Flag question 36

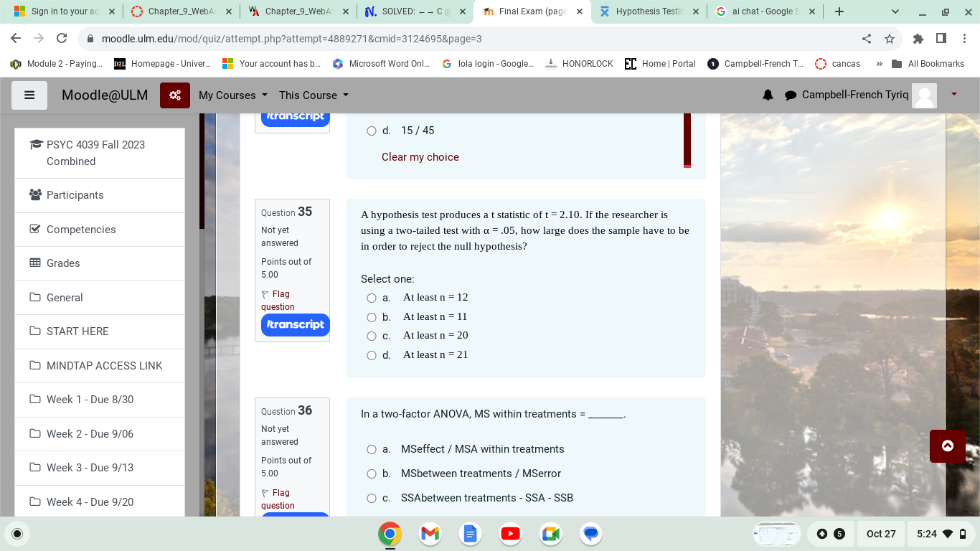point(277,499)
